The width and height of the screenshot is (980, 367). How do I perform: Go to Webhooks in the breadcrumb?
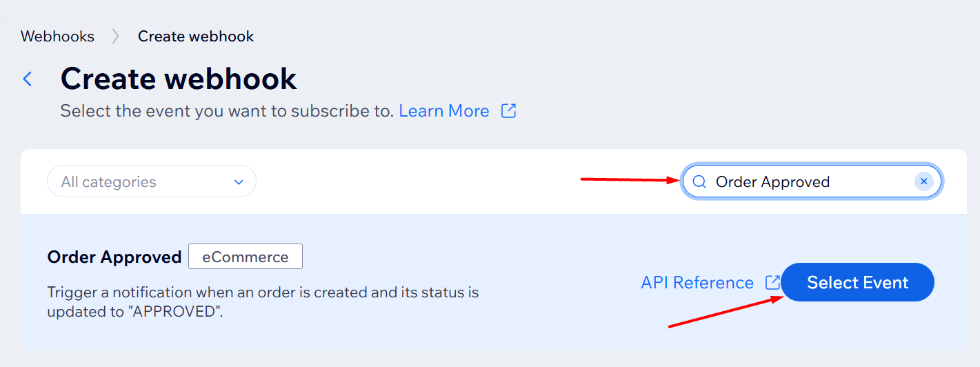[x=57, y=37]
